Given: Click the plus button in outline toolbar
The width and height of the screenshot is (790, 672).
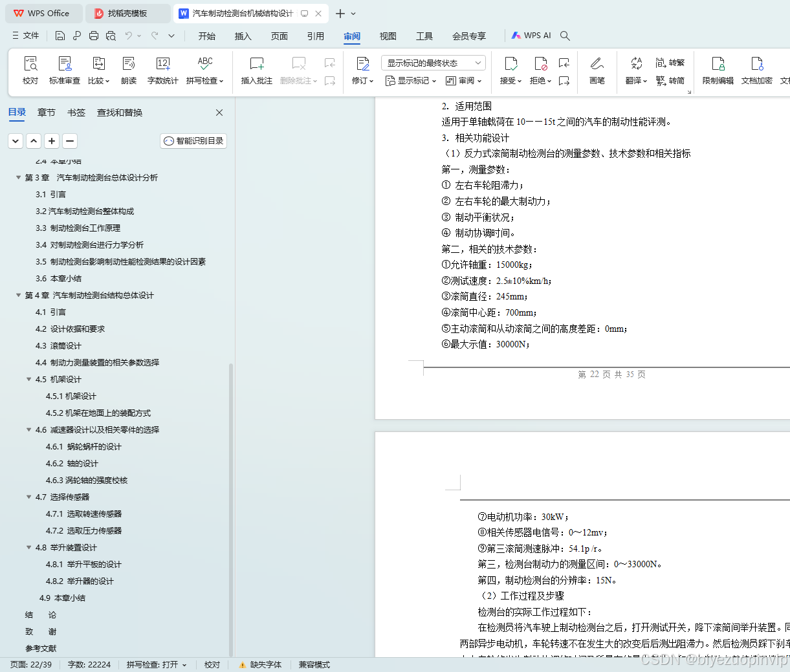Looking at the screenshot, I should coord(52,140).
